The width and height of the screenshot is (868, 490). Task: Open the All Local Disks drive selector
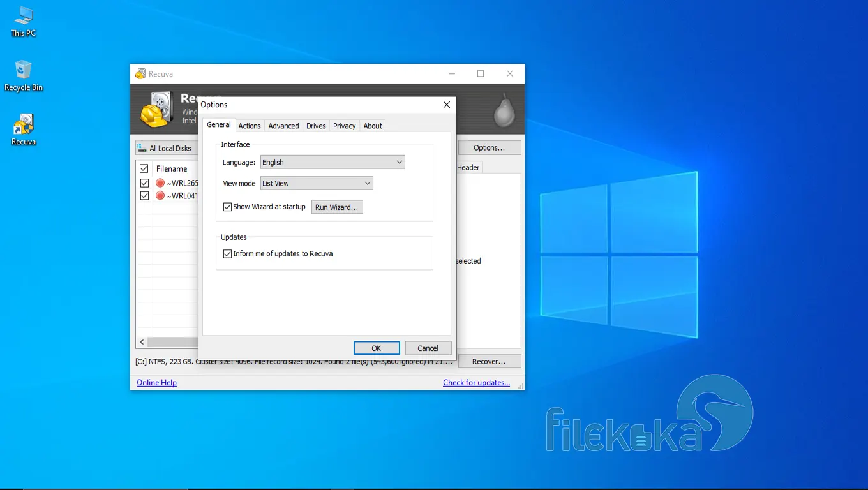167,148
